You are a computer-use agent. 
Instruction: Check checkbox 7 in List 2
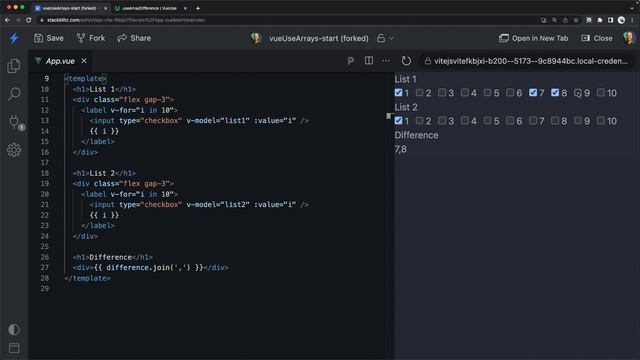[x=533, y=120]
